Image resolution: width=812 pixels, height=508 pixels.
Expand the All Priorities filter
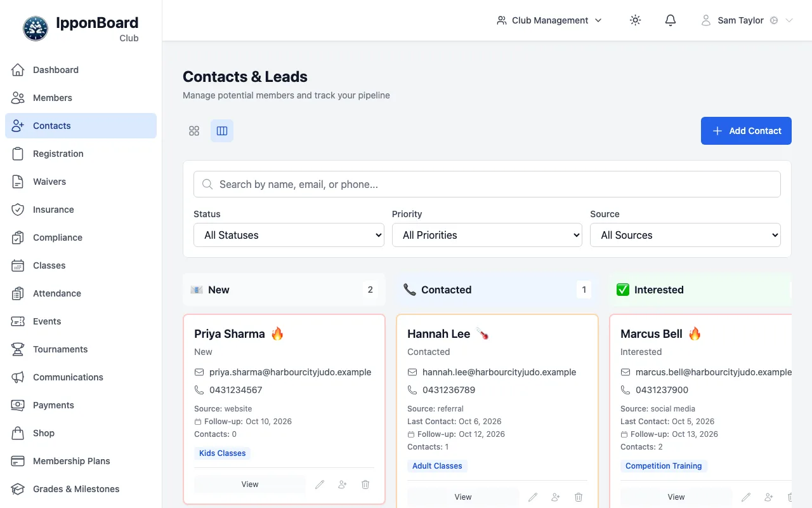coord(487,235)
